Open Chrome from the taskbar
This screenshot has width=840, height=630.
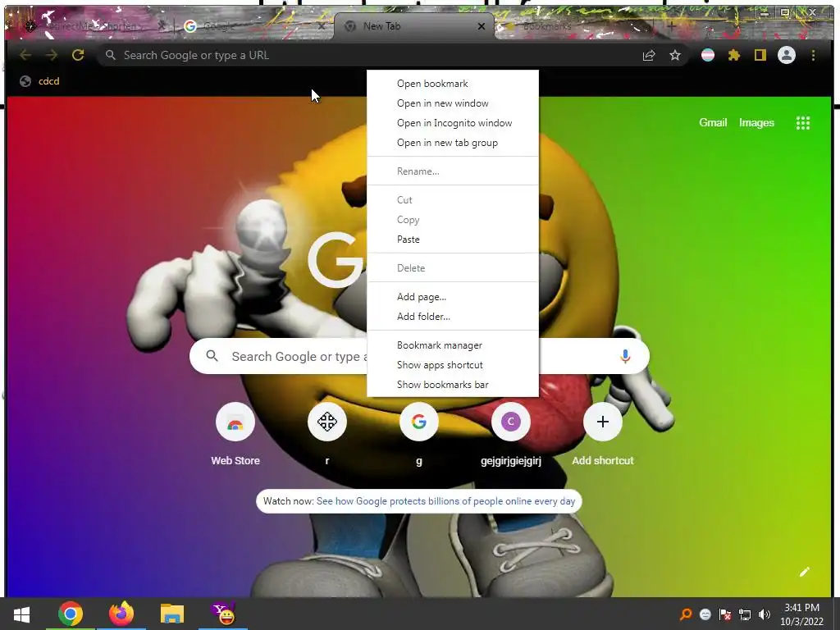71,614
